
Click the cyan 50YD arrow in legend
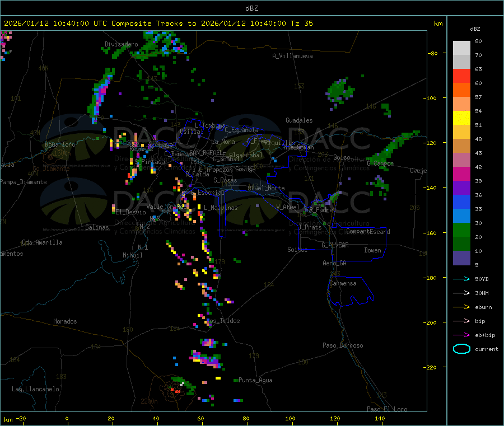coord(461,279)
